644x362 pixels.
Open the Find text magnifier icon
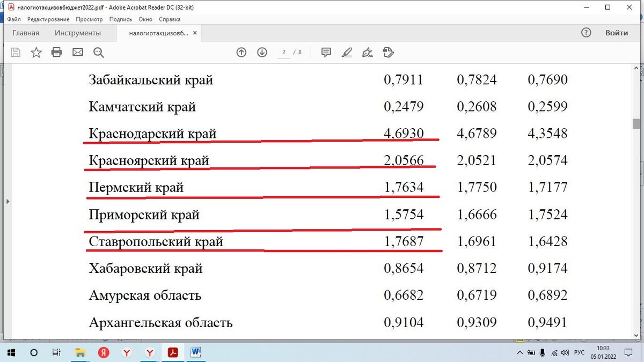(x=99, y=52)
